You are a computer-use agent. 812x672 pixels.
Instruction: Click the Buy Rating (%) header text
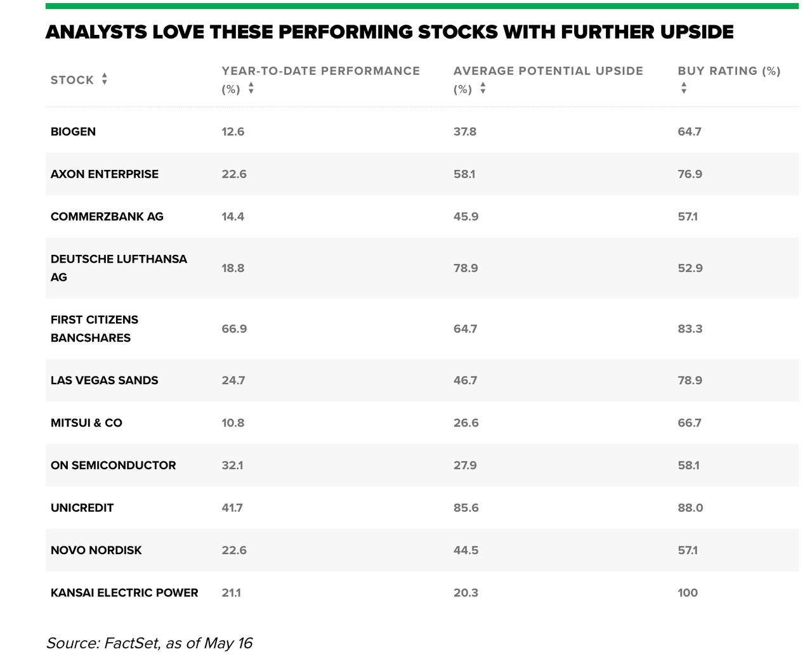click(729, 71)
